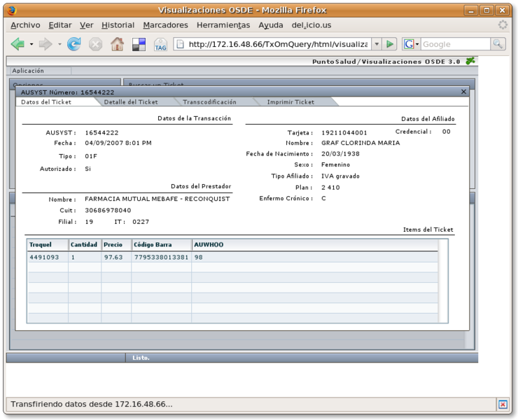Click name GRAF CLORINDA MARIA
This screenshot has height=420, width=518.
tap(360, 143)
